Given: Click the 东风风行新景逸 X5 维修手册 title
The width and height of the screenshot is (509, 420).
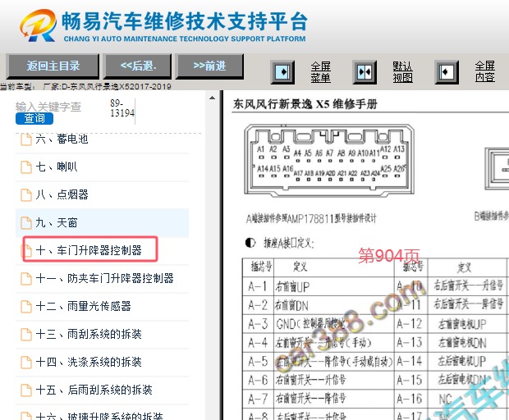Looking at the screenshot, I should pos(305,104).
